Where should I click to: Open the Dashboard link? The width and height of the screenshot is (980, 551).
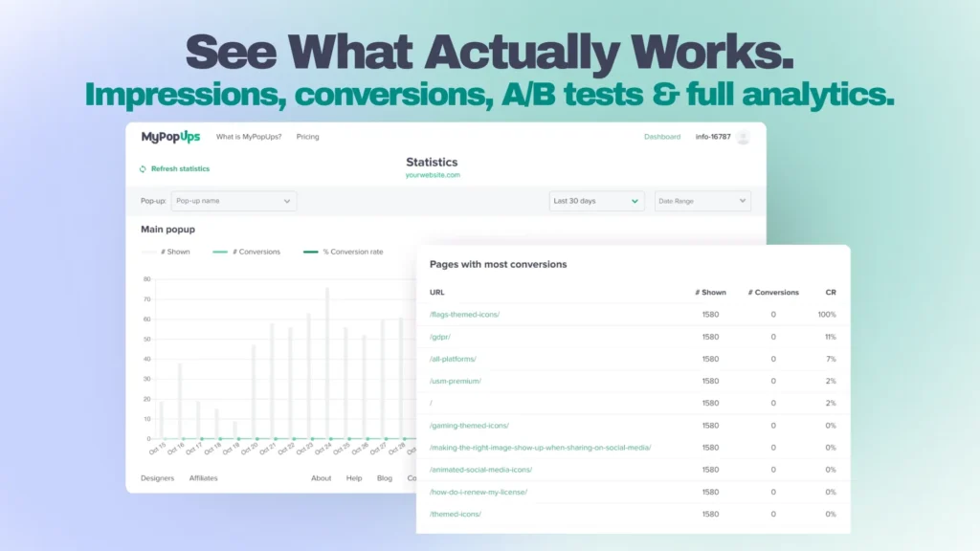(662, 137)
